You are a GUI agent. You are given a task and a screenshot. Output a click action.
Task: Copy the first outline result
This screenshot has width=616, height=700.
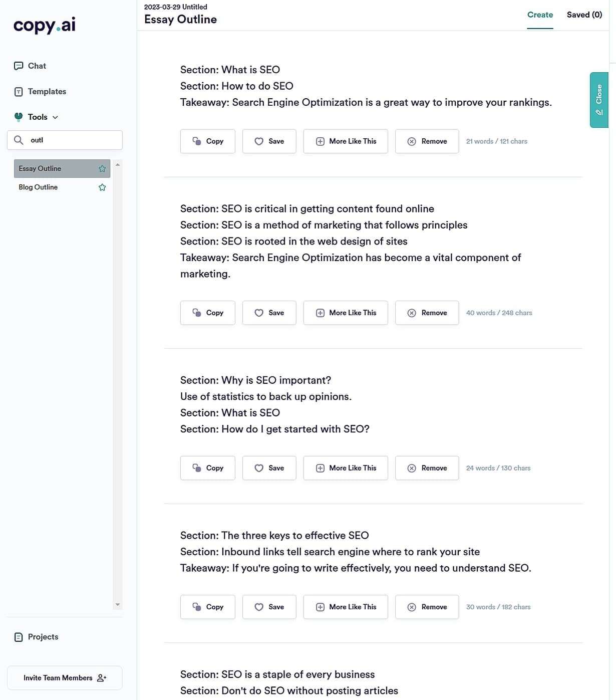(x=207, y=141)
